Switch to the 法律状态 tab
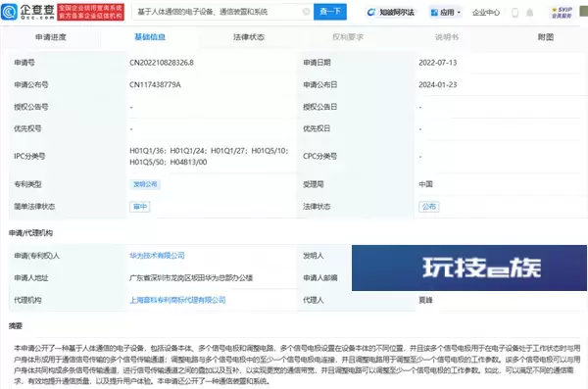The image size is (588, 389). click(249, 37)
